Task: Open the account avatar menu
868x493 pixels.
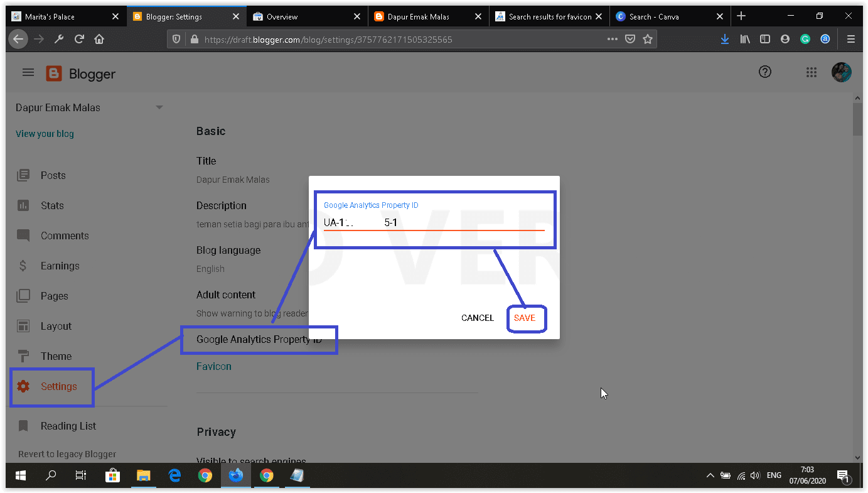Action: [x=841, y=72]
